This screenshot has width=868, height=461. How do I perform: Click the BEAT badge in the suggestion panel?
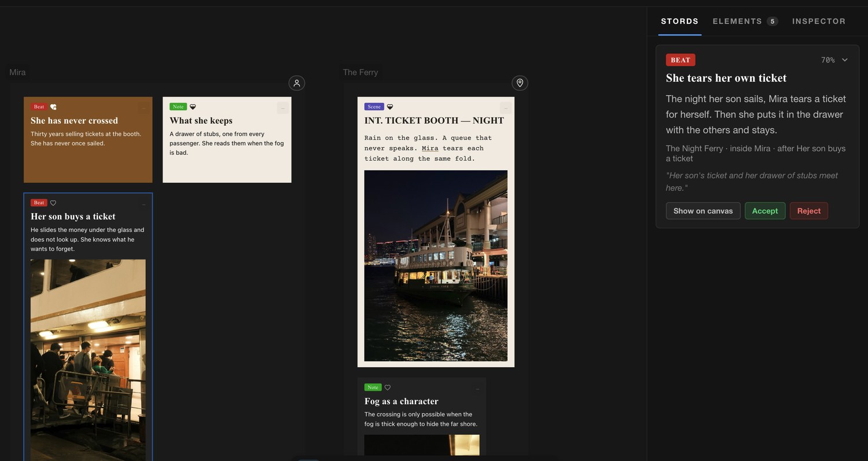pos(681,60)
